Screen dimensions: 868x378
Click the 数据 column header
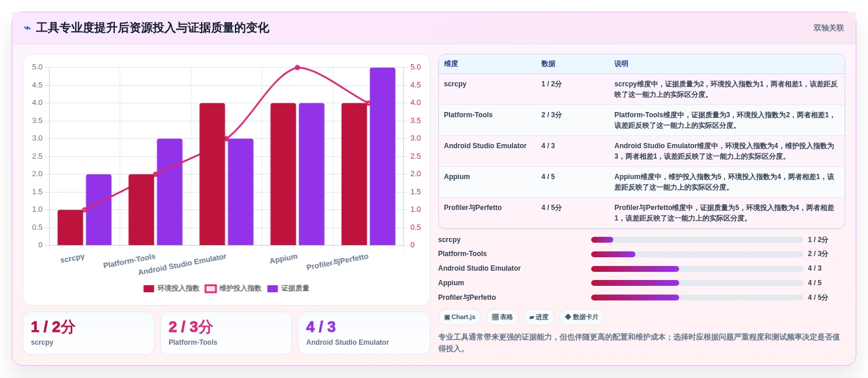point(548,64)
